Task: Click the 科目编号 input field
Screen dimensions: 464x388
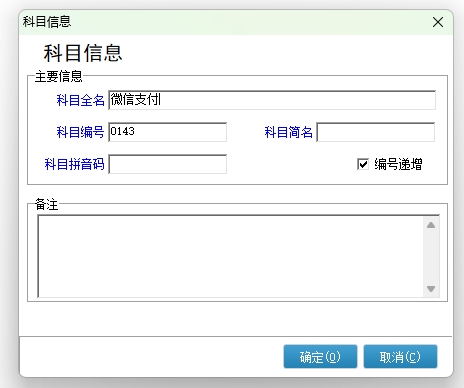Action: click(168, 132)
